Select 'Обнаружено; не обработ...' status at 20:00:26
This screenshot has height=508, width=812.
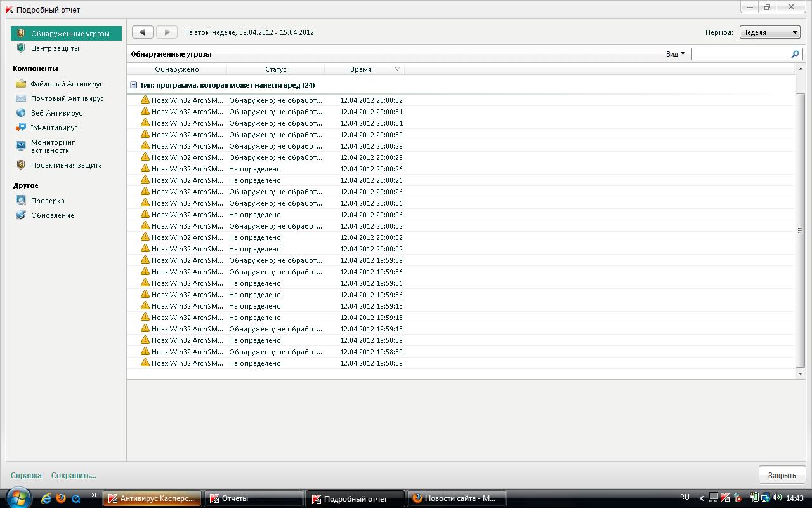[275, 192]
